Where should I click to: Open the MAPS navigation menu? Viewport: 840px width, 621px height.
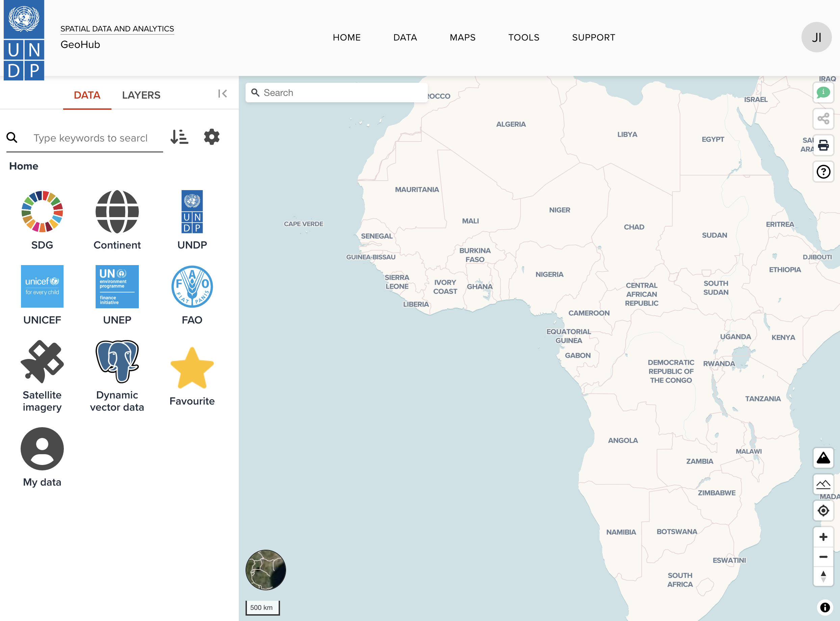pyautogui.click(x=462, y=37)
